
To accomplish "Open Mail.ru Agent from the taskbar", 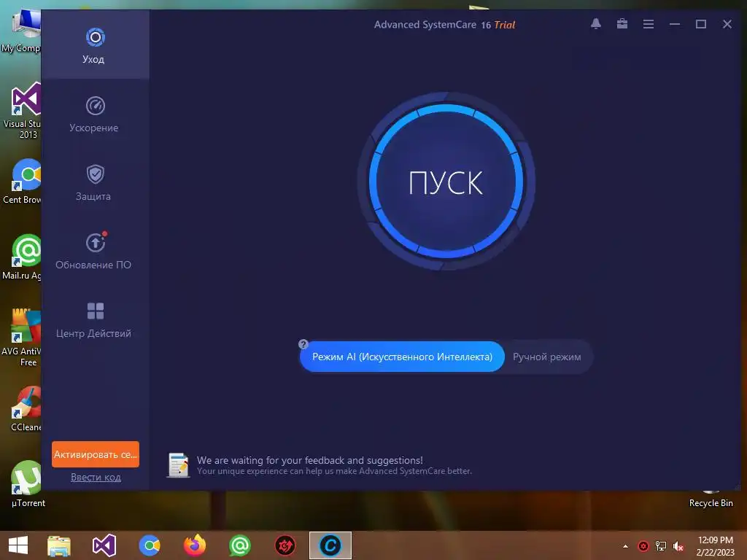I will [239, 545].
